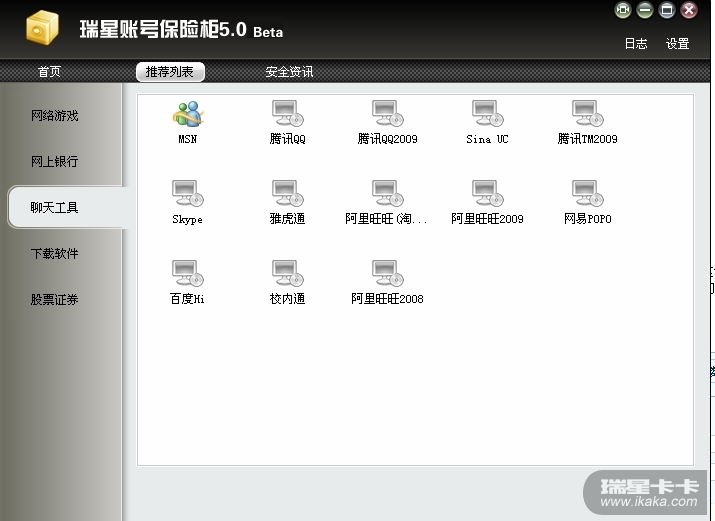Choose the 腾讯TM2009 icon
Screen dimensions: 715x521
click(588, 113)
